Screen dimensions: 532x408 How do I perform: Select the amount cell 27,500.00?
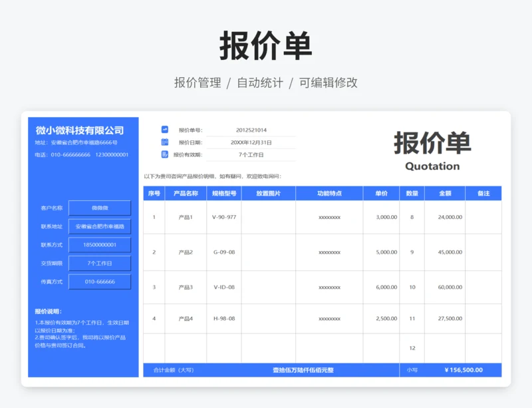[445, 318]
